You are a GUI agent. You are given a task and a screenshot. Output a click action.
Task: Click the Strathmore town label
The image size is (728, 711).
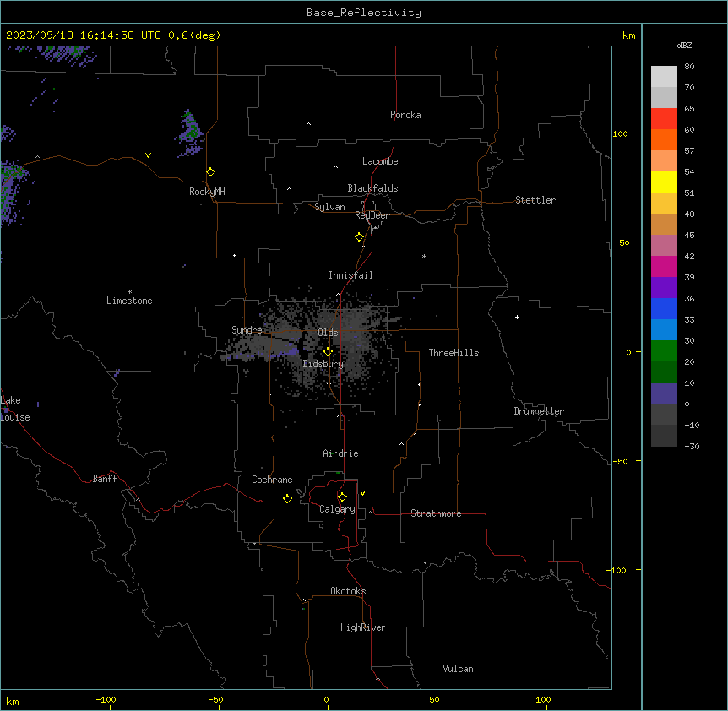point(436,513)
